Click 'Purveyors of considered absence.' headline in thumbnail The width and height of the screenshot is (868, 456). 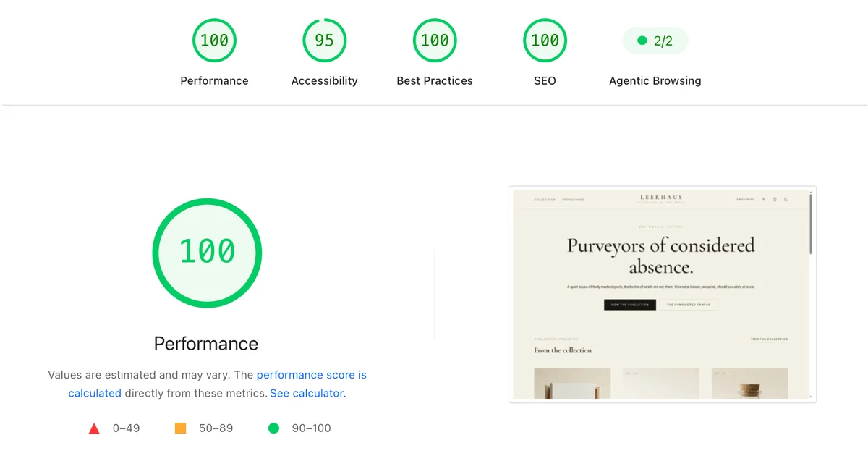coord(661,256)
